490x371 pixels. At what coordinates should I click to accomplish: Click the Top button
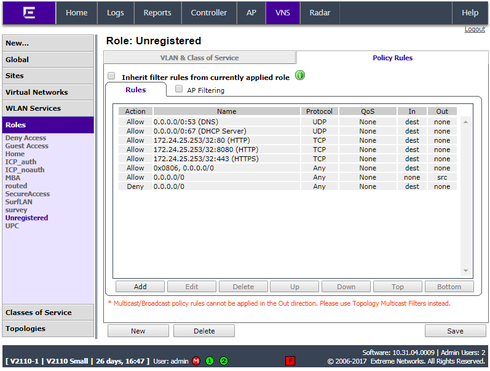pos(398,287)
